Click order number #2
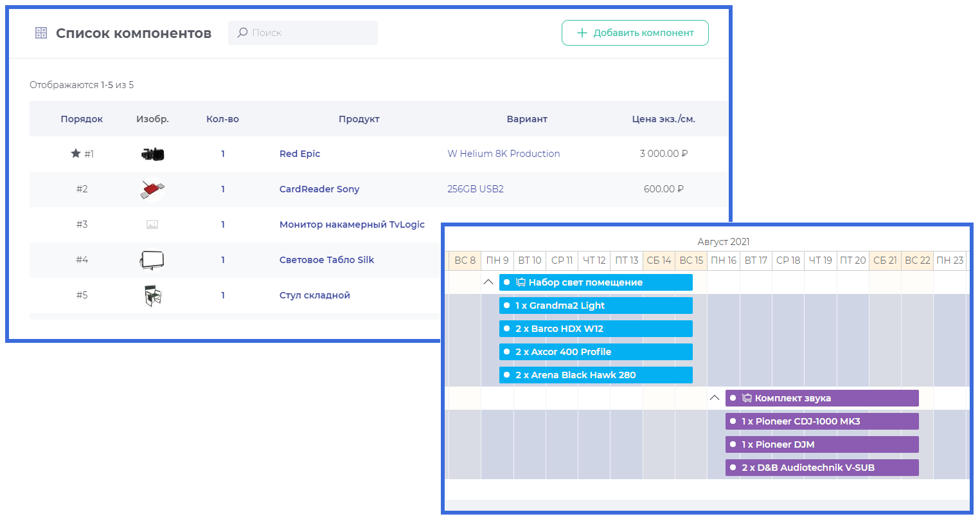This screenshot has height=521, width=980. pyautogui.click(x=82, y=189)
